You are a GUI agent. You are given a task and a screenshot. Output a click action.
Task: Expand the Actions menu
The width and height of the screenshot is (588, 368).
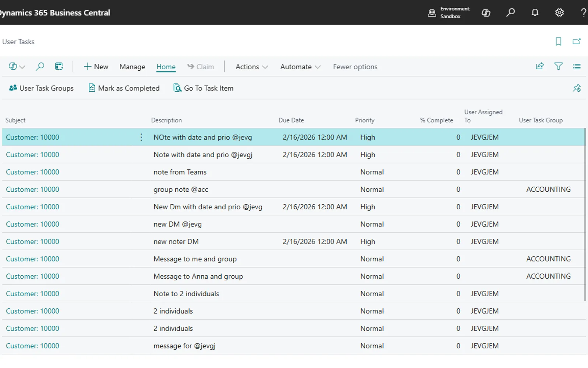(x=252, y=67)
